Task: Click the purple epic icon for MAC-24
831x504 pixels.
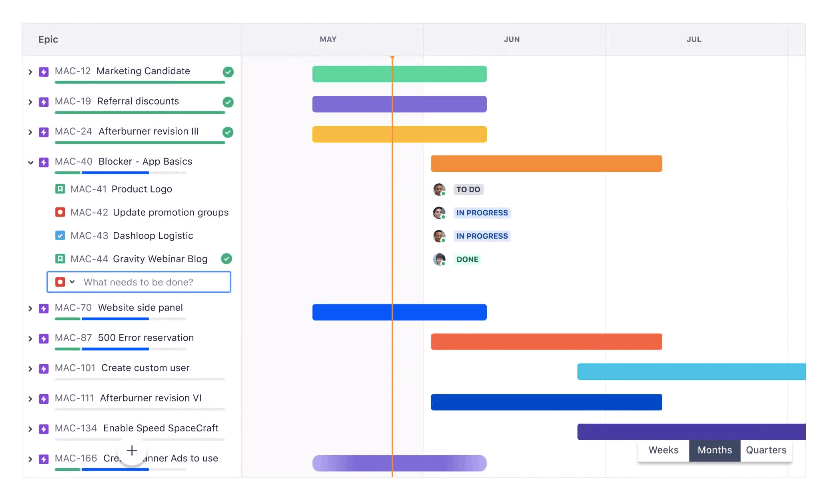Action: (x=44, y=132)
